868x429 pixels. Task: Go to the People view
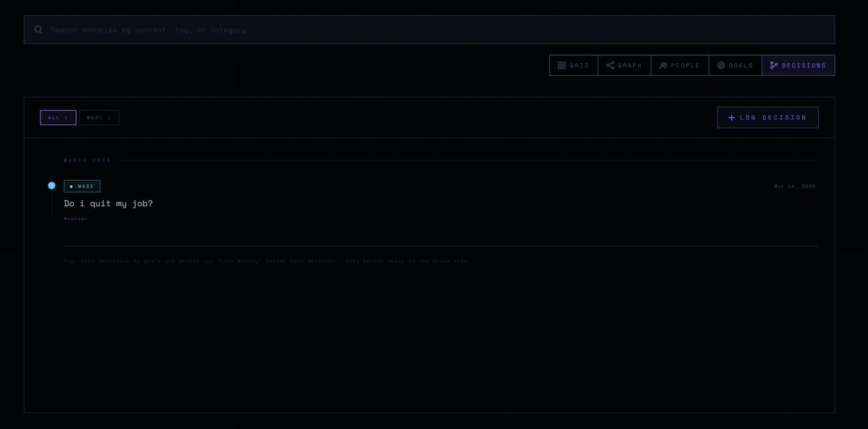click(x=680, y=65)
